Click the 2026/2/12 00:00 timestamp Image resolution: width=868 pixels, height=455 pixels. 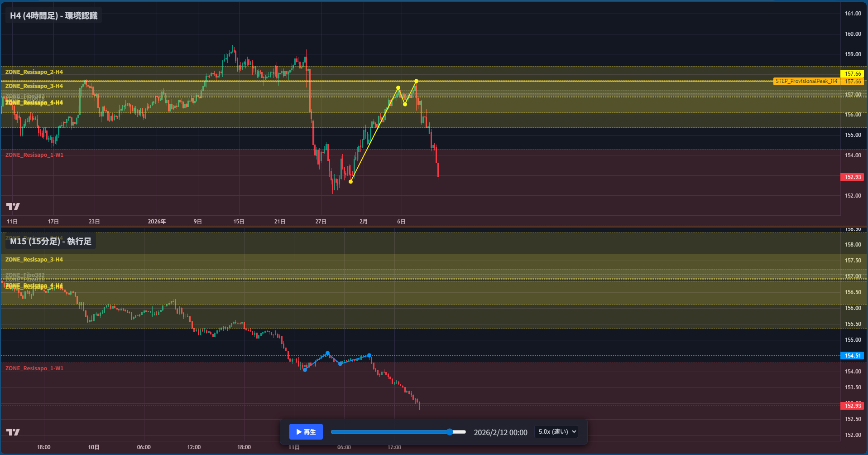pos(500,432)
